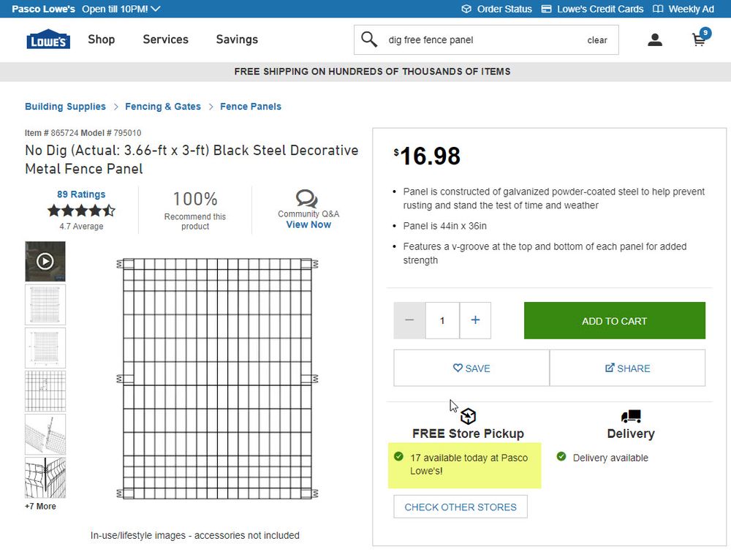Viewport: 731px width, 560px height.
Task: Click the Lowe's logo icon
Action: 48,39
